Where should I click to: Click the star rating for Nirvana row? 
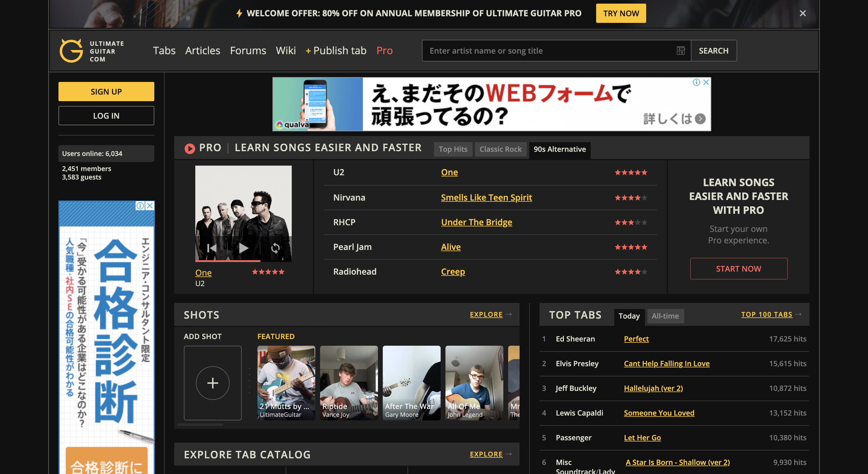(x=631, y=198)
